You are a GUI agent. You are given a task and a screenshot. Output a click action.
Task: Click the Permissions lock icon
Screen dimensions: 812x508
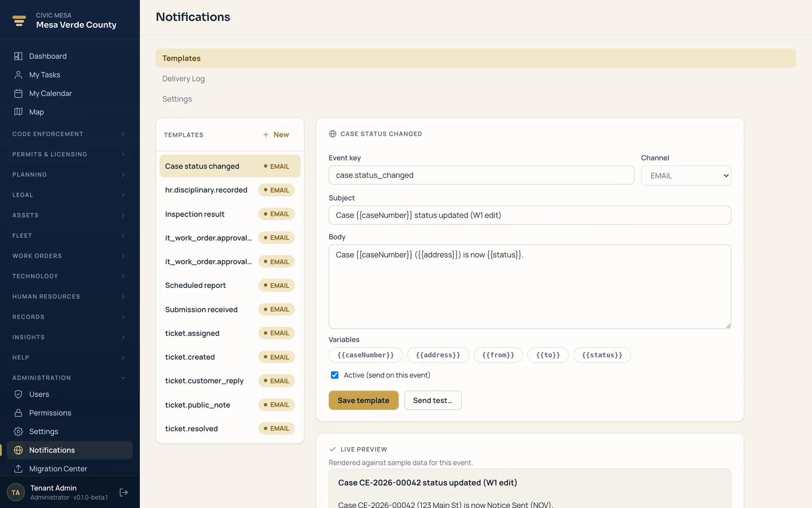coord(18,413)
